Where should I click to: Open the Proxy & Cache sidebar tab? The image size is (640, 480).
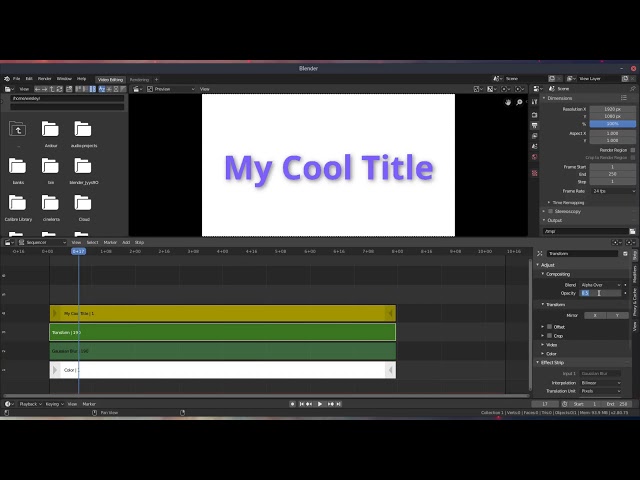pos(635,302)
